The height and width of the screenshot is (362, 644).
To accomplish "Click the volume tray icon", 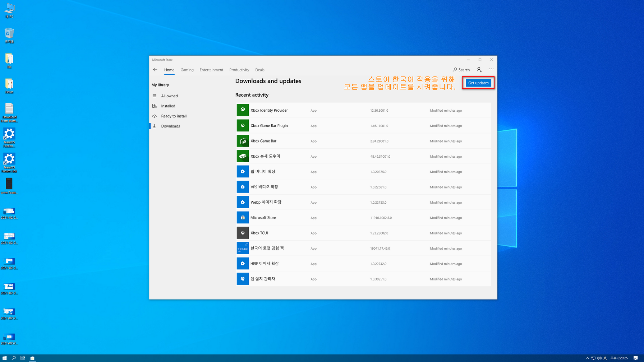I will click(599, 358).
